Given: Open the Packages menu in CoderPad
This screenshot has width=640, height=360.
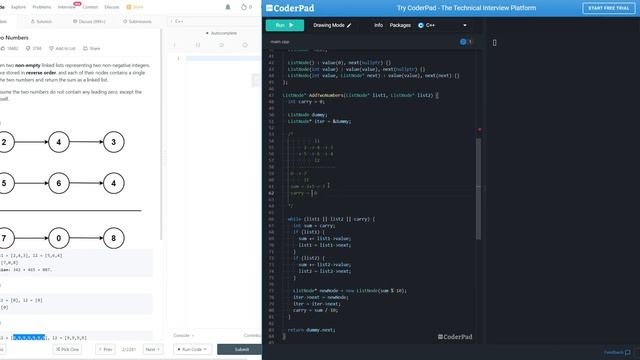Looking at the screenshot, I should [400, 25].
